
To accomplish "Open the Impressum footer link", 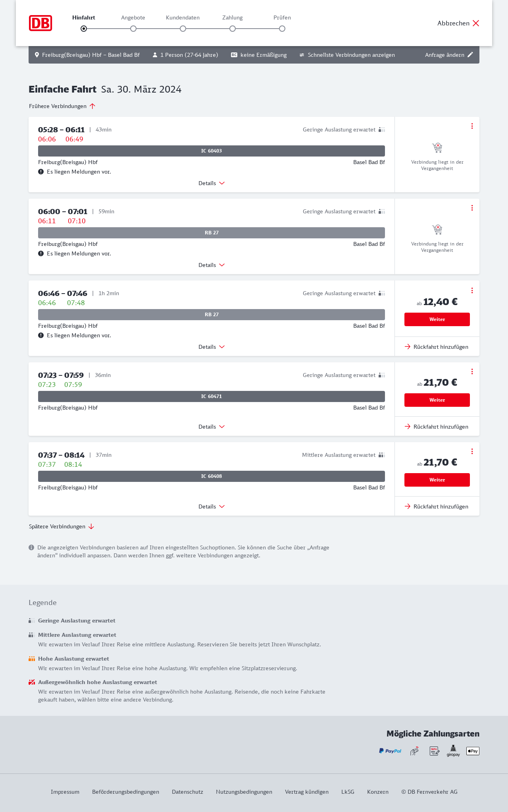I will click(x=65, y=792).
